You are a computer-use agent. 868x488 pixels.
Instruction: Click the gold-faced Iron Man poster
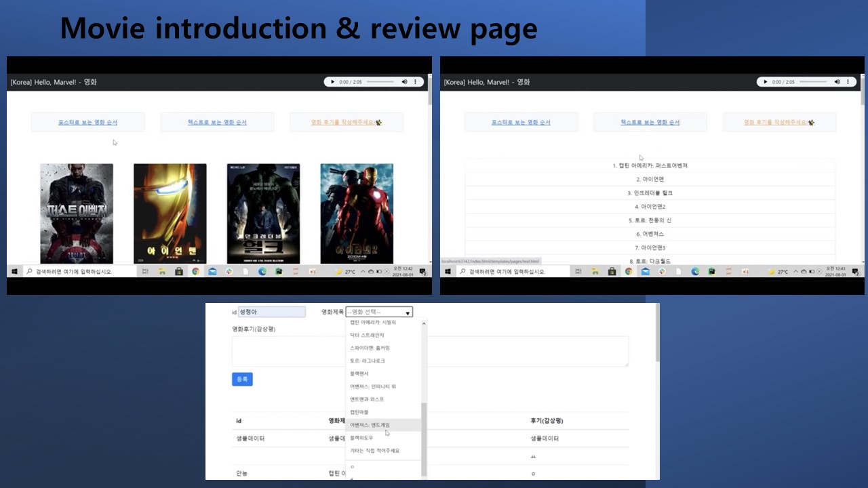tap(170, 213)
